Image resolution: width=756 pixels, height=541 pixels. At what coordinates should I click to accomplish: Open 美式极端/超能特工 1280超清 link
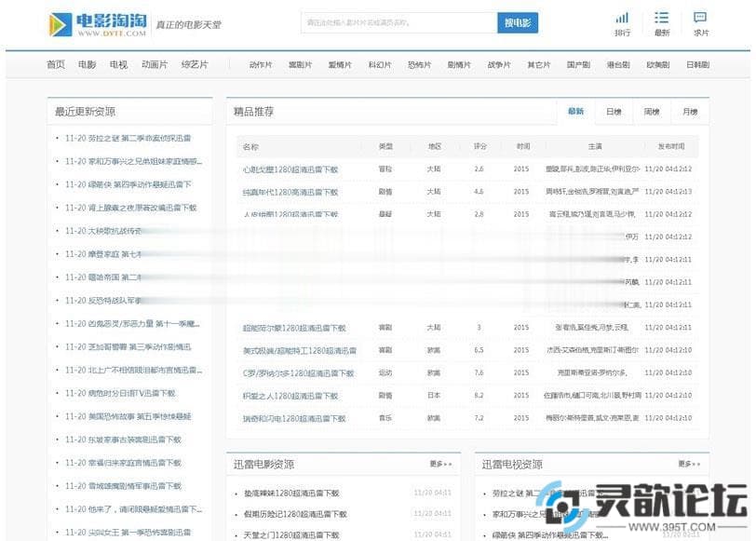coord(300,350)
